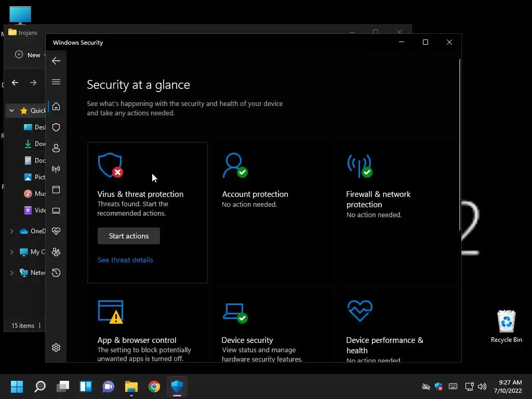This screenshot has width=532, height=399.
Task: Open the hamburger navigation menu
Action: pos(56,82)
